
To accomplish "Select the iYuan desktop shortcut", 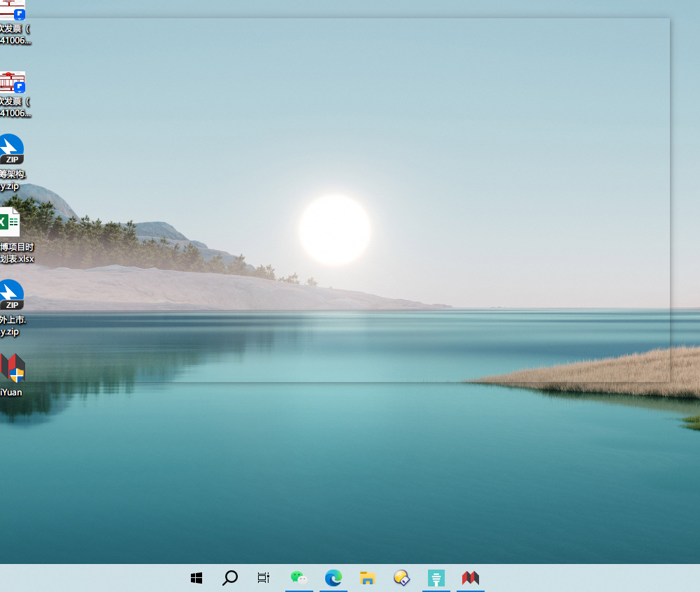I will click(x=12, y=375).
